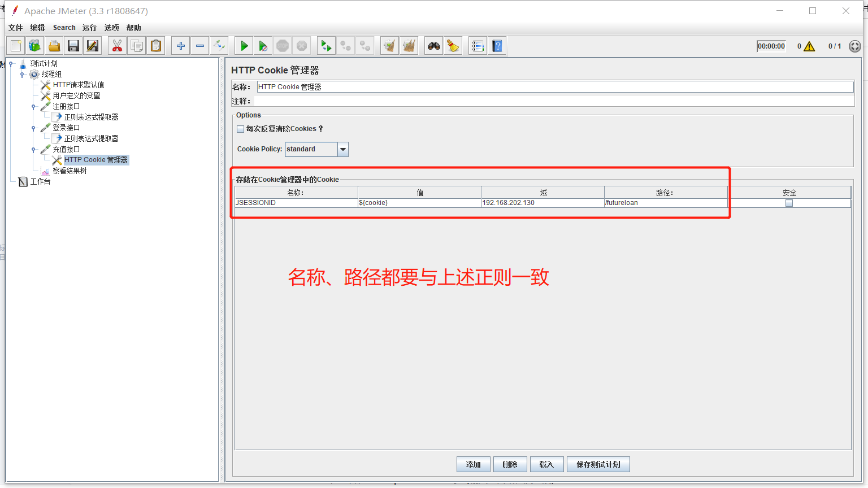The height and width of the screenshot is (488, 868).
Task: Collapse all nodes with minus icon
Action: click(199, 46)
